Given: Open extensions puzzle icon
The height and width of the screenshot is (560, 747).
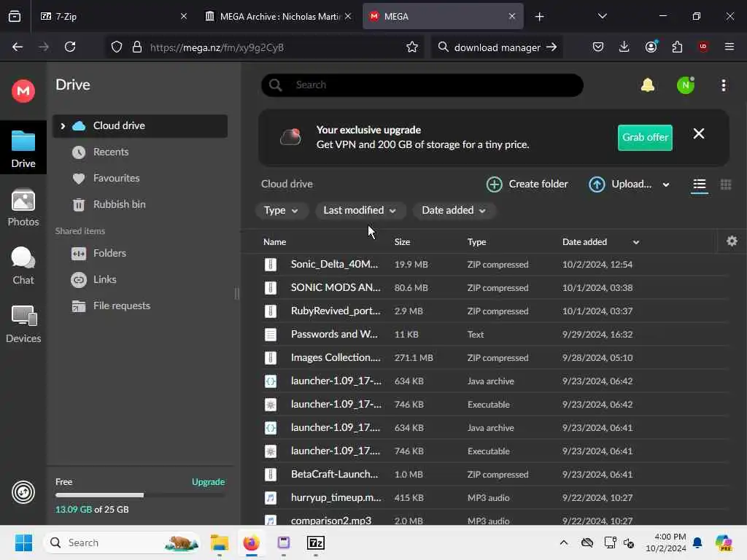Looking at the screenshot, I should coord(677,47).
